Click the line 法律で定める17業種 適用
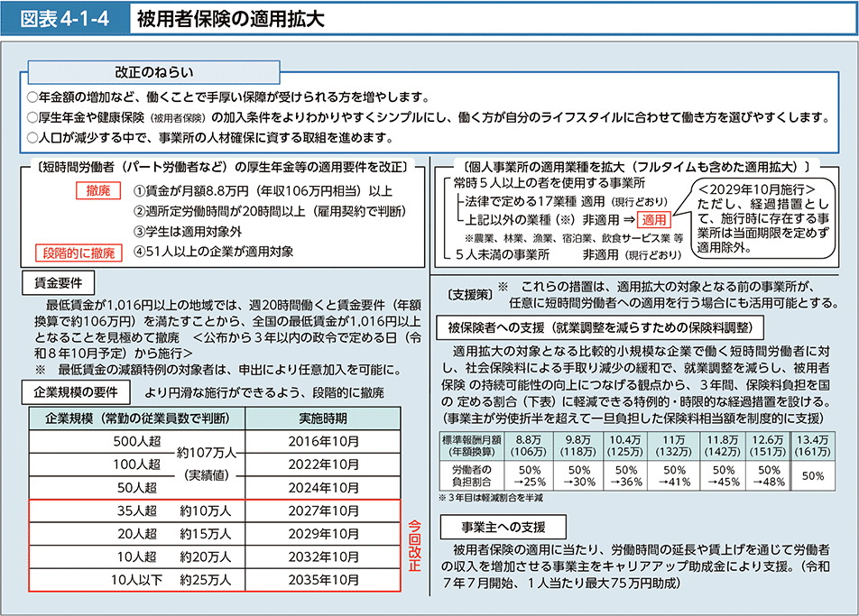Screen dimensions: 859x616 566,201
